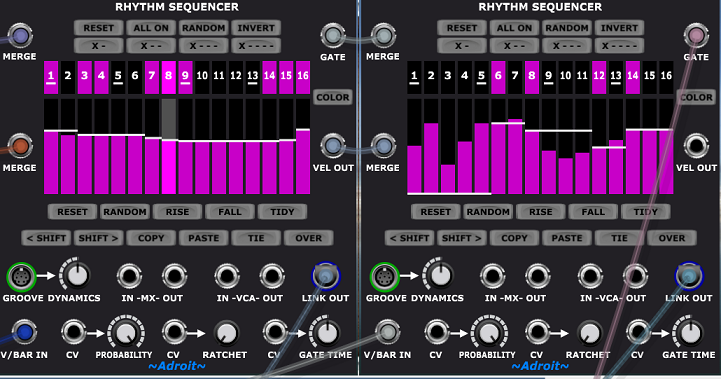This screenshot has width=721, height=379.
Task: Click the GROOVE socket on left sequencer
Action: pyautogui.click(x=21, y=277)
